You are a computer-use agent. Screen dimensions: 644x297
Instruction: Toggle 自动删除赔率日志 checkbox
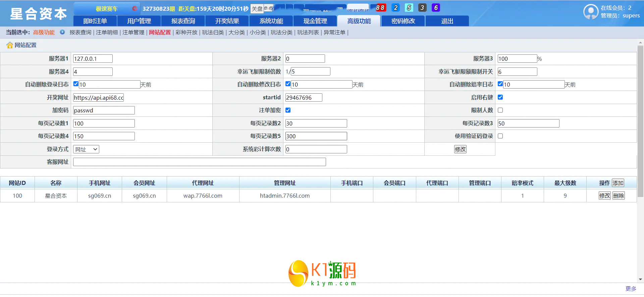tap(500, 84)
